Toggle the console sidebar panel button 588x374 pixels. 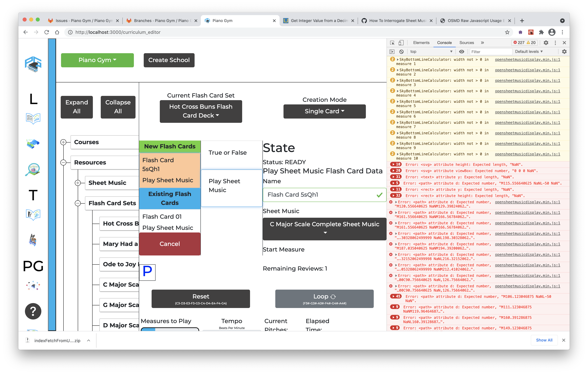392,52
